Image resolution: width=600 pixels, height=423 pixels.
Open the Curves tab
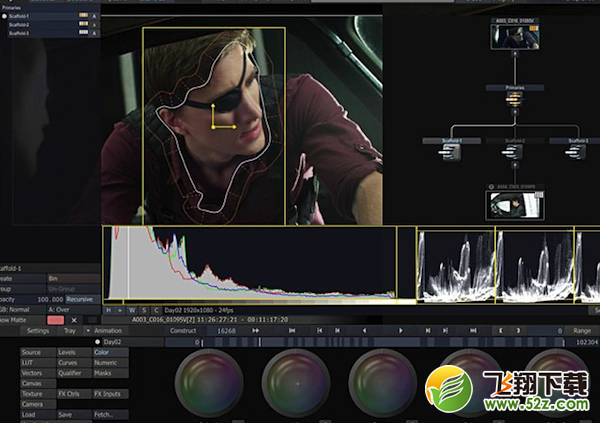[x=74, y=363]
